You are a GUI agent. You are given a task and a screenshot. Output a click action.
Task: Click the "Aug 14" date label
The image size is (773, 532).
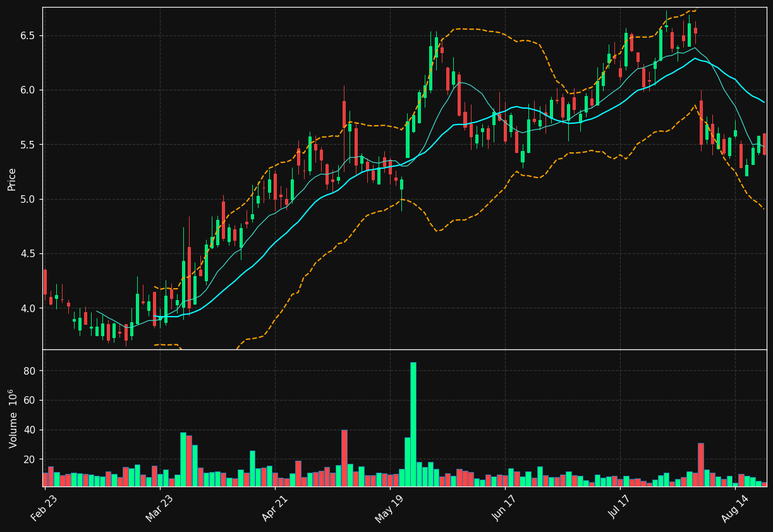(734, 510)
